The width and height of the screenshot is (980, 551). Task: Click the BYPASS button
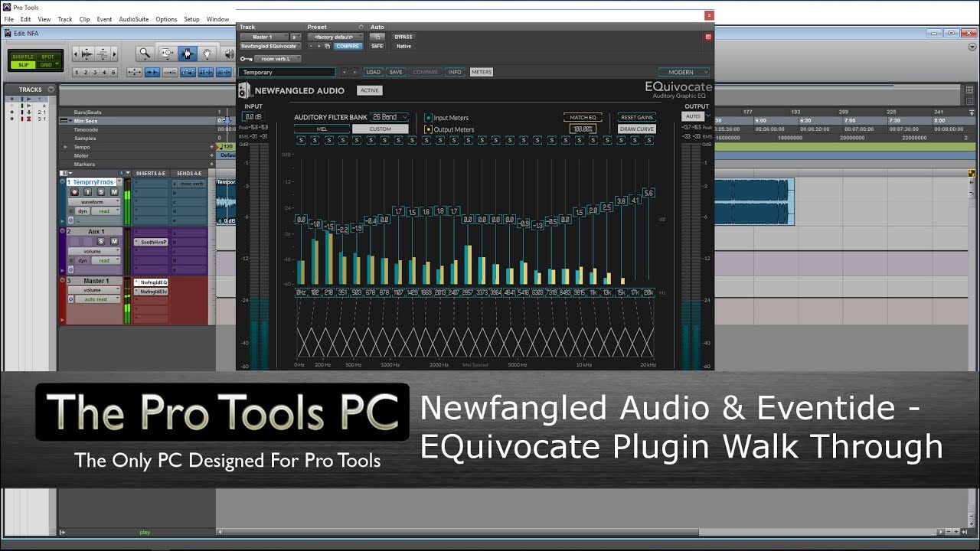(x=403, y=37)
